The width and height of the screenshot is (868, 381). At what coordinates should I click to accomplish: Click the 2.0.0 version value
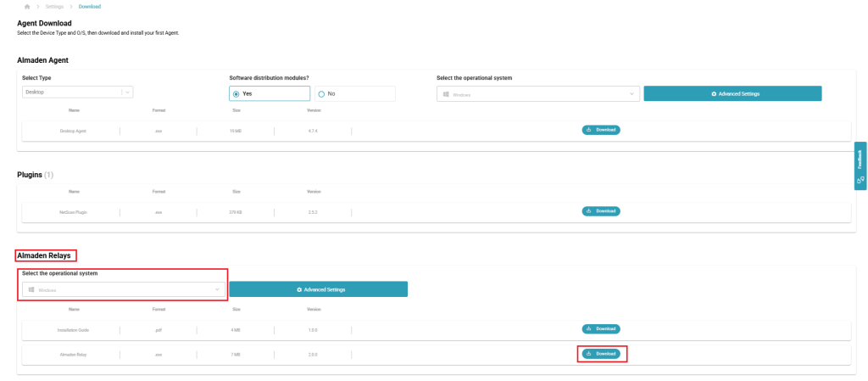314,354
